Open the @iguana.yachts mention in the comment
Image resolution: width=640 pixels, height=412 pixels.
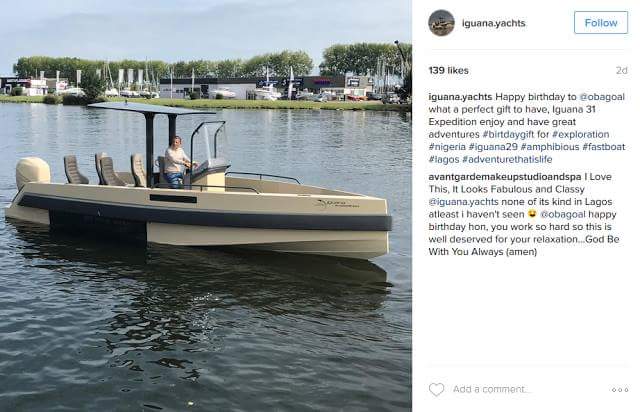click(463, 202)
